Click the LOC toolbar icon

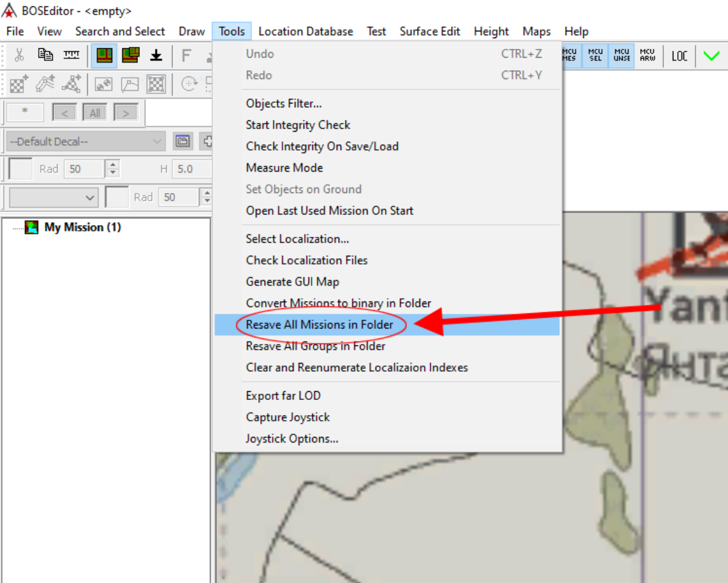[x=679, y=56]
